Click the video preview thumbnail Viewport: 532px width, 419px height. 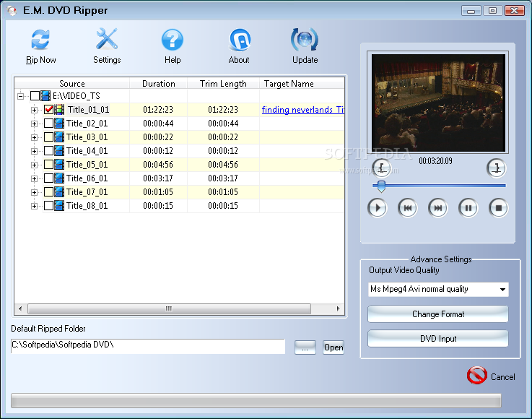point(438,102)
